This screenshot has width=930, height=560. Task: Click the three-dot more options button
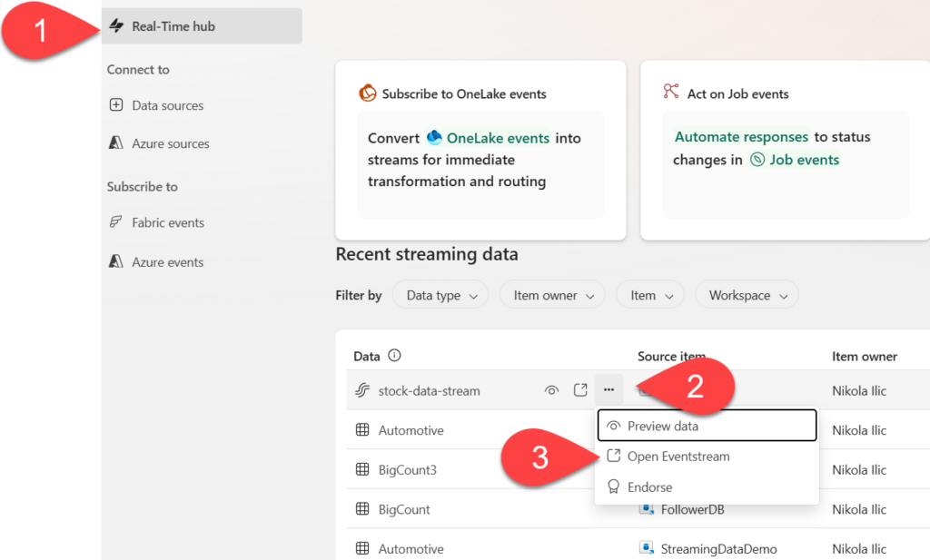click(608, 390)
